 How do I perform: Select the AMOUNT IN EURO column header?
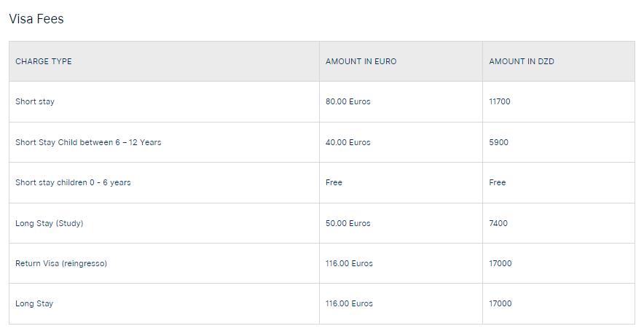[x=361, y=61]
